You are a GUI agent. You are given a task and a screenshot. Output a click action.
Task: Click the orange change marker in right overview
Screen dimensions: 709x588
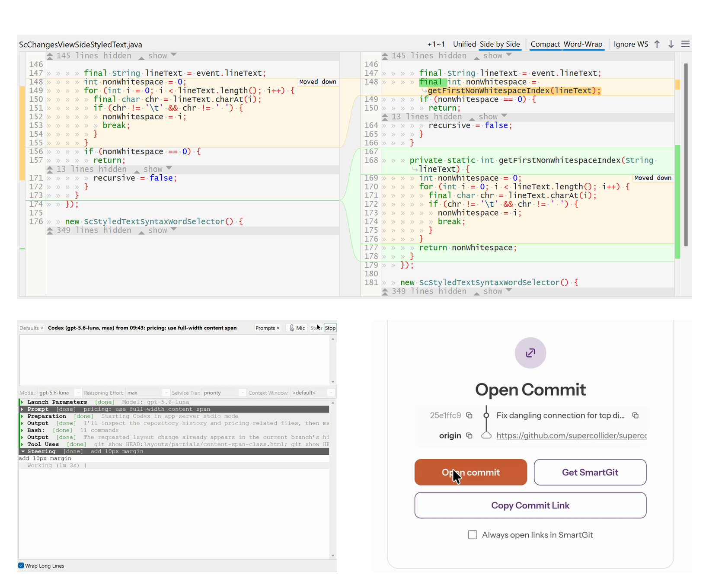pos(677,85)
